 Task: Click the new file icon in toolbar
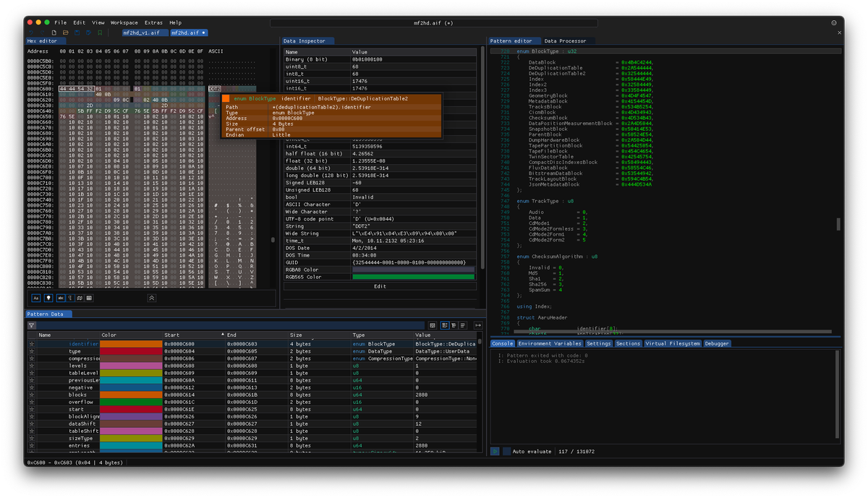pos(54,33)
